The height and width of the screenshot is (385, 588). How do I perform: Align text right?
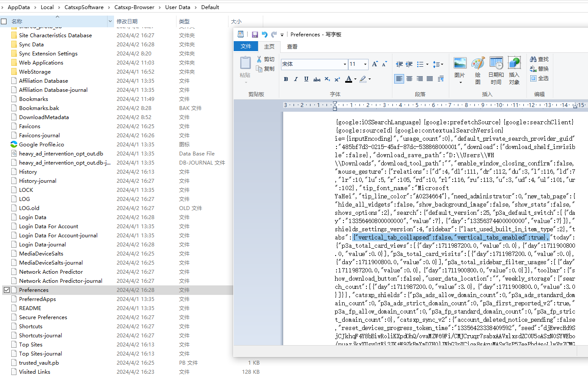pos(419,79)
